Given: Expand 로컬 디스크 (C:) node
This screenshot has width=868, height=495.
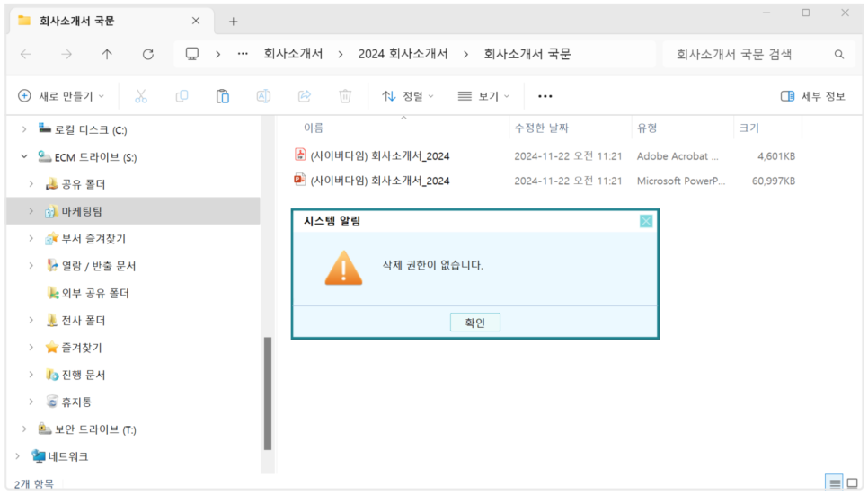Looking at the screenshot, I should pos(23,129).
